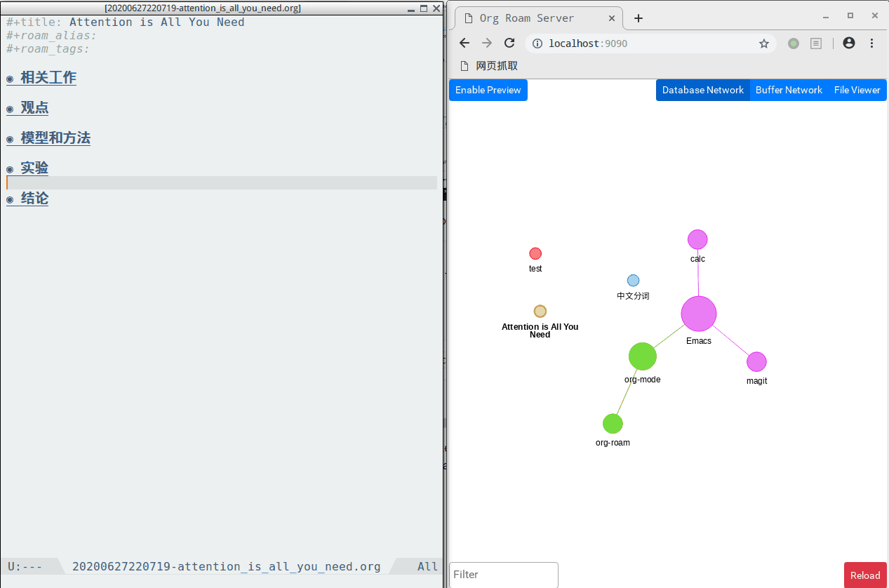Select the Attention is All You Need node
889x588 pixels.
(x=540, y=311)
